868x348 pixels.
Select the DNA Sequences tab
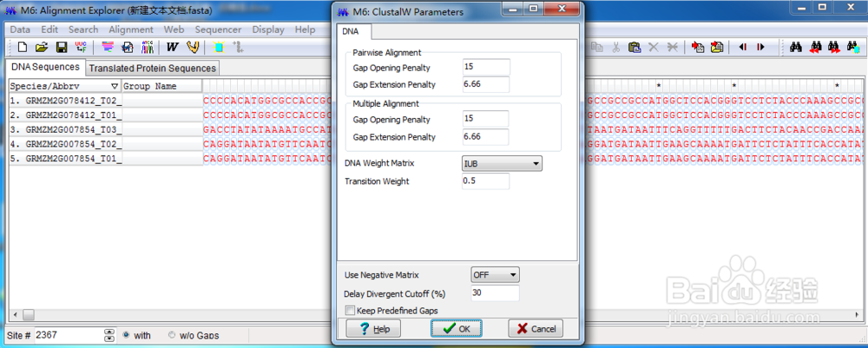tap(45, 67)
